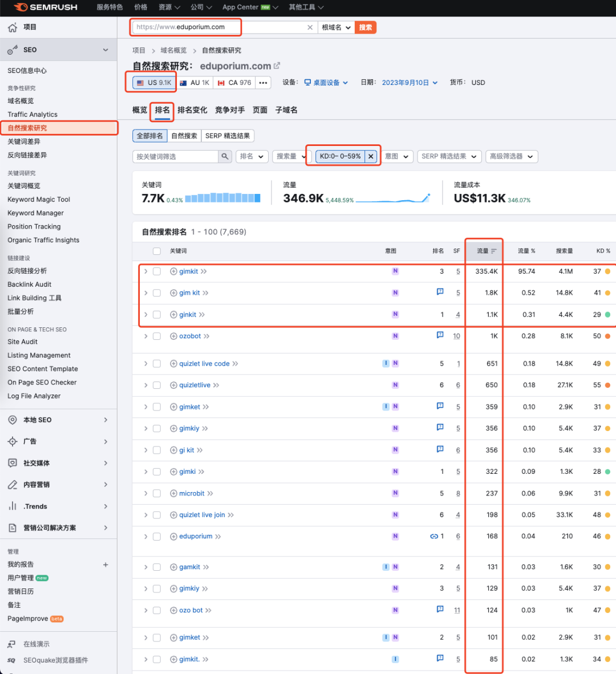The height and width of the screenshot is (674, 616).
Task: Open external link icon beside eduporium.com
Action: (277, 66)
